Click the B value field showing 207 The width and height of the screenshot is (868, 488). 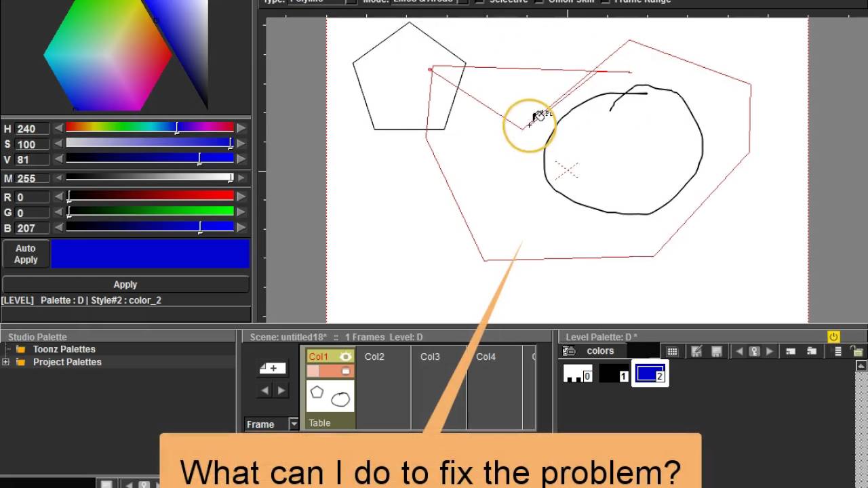(32, 228)
